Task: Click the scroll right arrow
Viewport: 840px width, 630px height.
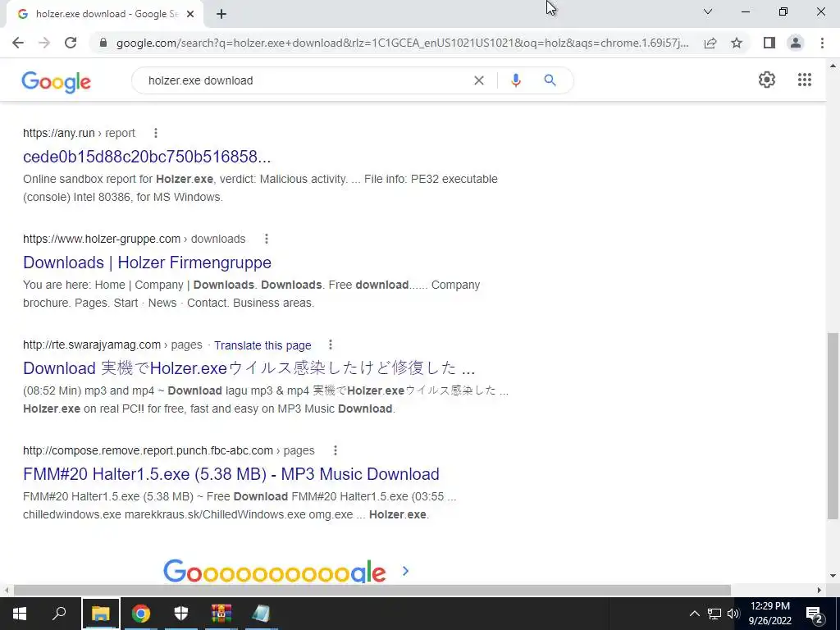Action: [819, 591]
